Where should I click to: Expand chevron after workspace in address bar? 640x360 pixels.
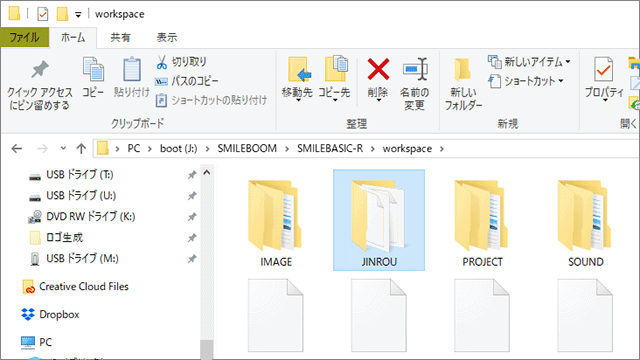click(x=442, y=149)
